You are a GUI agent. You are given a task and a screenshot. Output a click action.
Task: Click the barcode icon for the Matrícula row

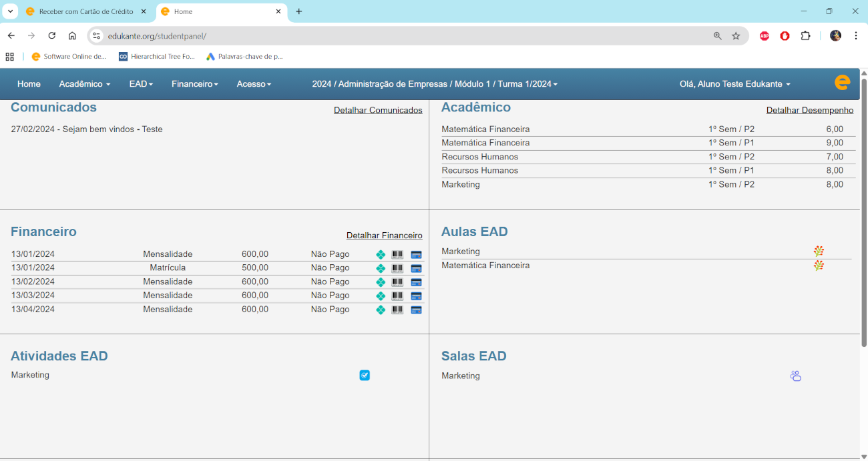397,268
